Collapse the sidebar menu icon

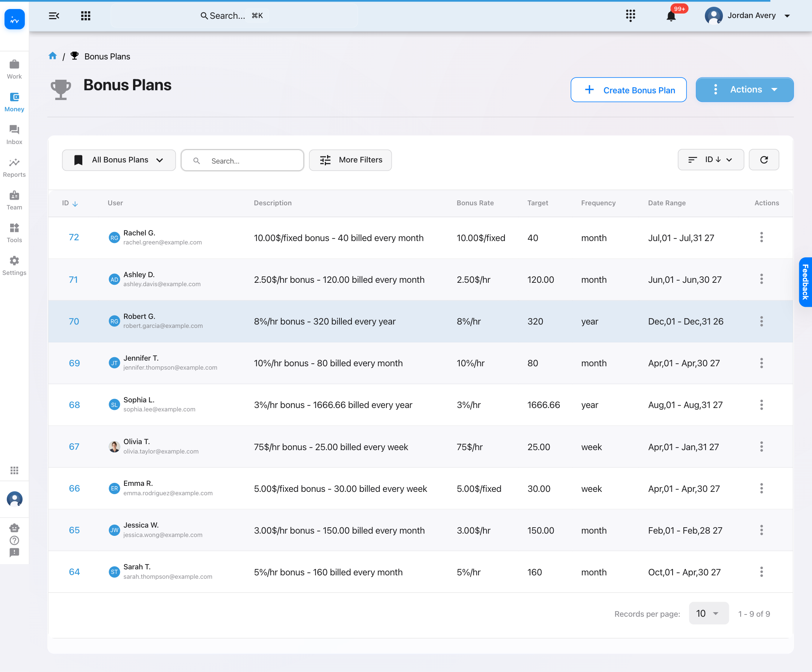tap(54, 16)
